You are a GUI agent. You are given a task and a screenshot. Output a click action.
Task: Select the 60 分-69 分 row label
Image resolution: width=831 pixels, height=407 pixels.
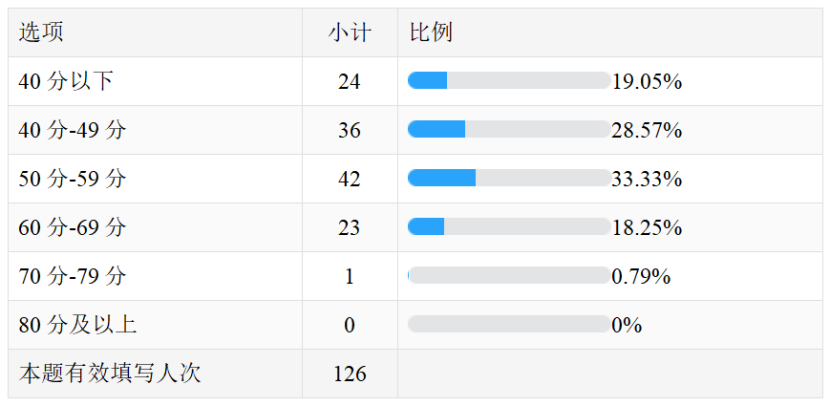pyautogui.click(x=72, y=228)
